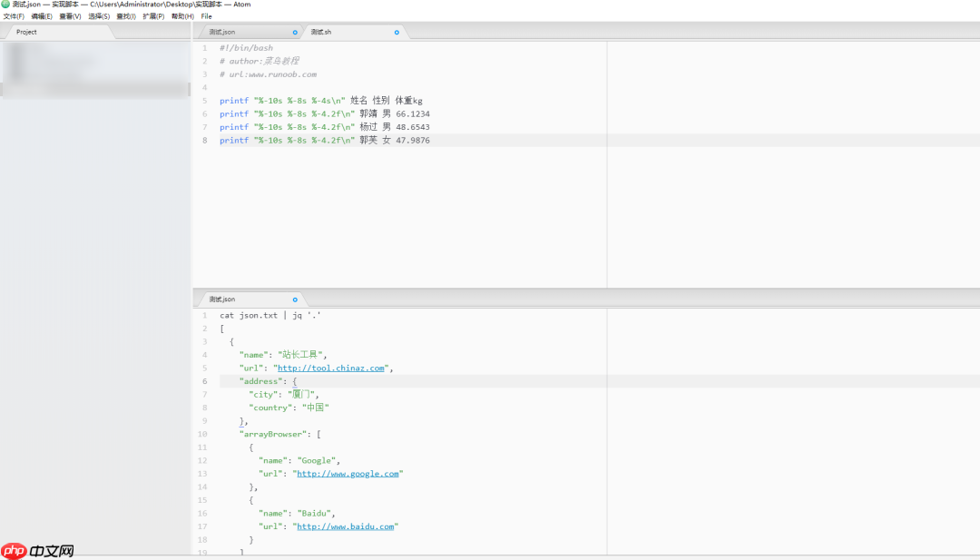Open the http://tool.chinaz.com link
This screenshot has width=980, height=560.
click(x=330, y=368)
